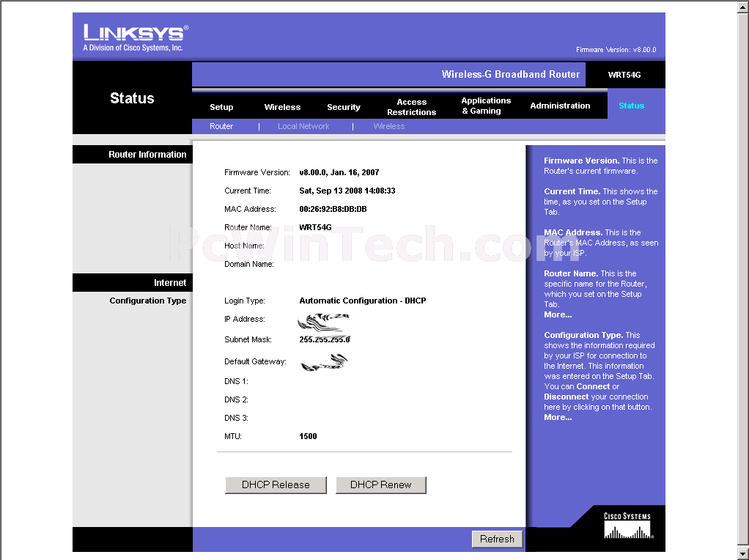Click the DNS 1 label
This screenshot has height=560, width=749.
coord(236,381)
